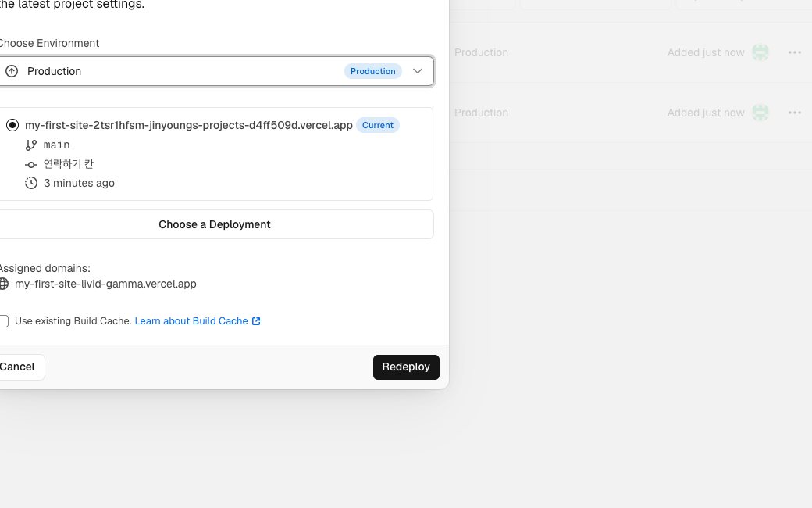Click the Production upload arrow icon
The width and height of the screenshot is (812, 508).
[x=12, y=71]
